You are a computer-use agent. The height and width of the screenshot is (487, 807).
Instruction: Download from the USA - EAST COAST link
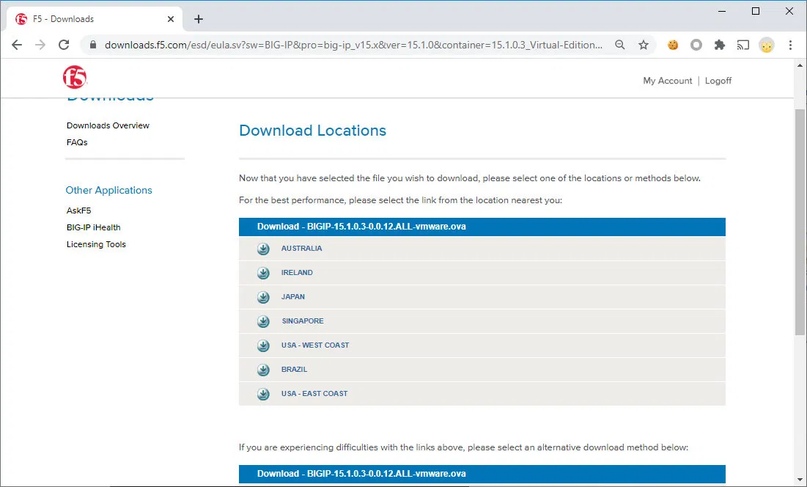pyautogui.click(x=314, y=394)
